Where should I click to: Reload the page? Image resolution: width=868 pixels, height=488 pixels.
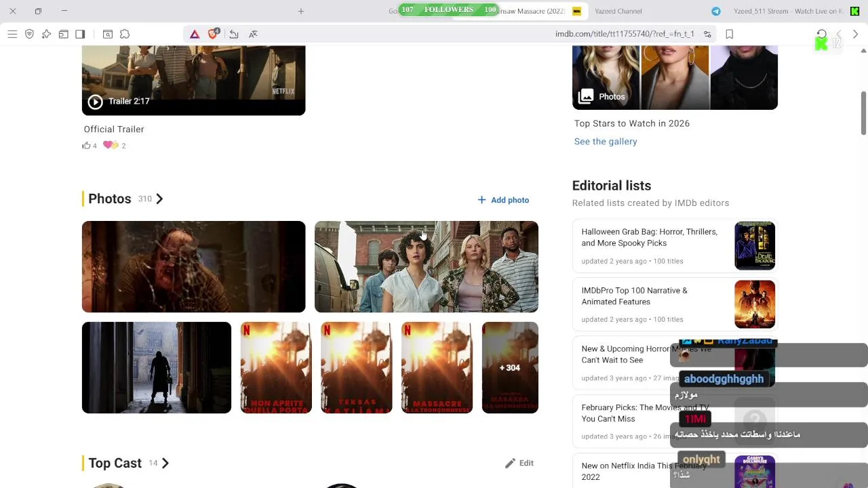pos(821,34)
